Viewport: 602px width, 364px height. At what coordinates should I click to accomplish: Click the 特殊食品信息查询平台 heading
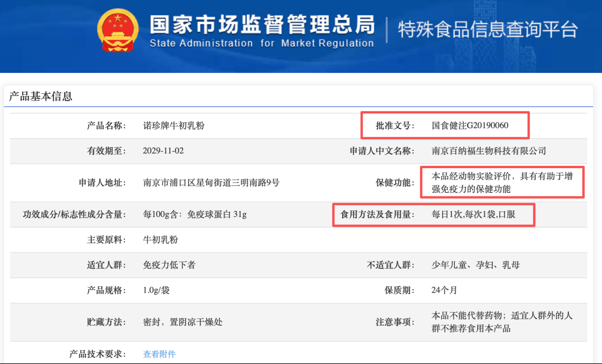coord(487,30)
